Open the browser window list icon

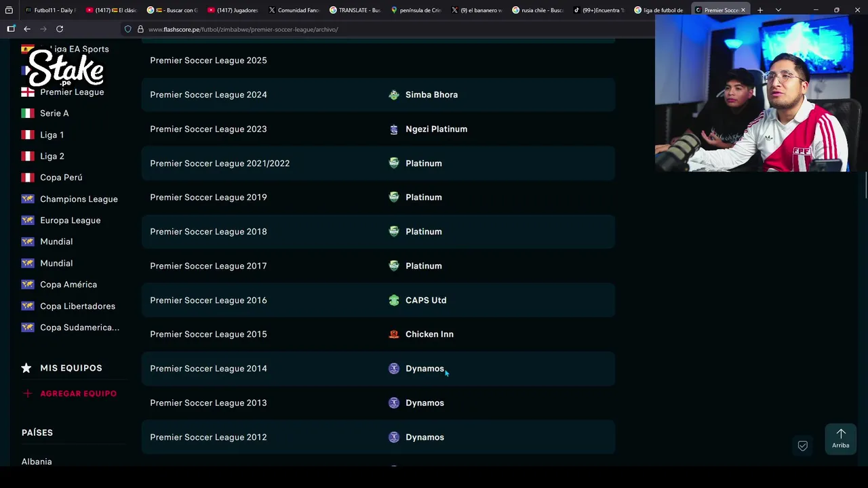point(9,10)
